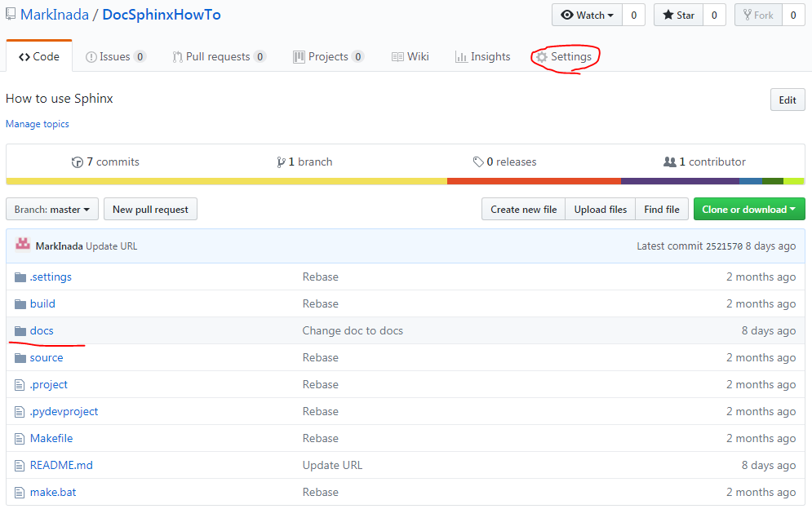
Task: Click the Manage topics link
Action: point(38,124)
